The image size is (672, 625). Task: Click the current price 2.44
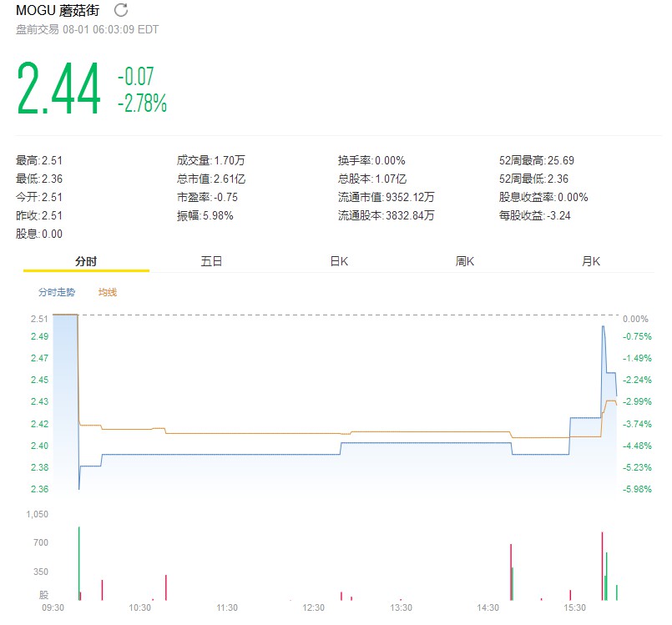tap(58, 88)
